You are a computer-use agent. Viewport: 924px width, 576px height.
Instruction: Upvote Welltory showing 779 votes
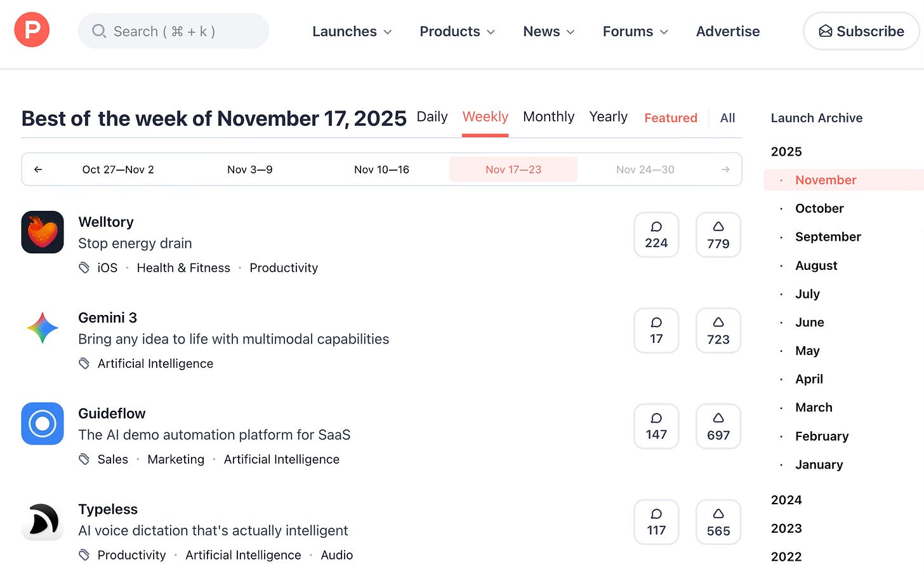click(718, 235)
